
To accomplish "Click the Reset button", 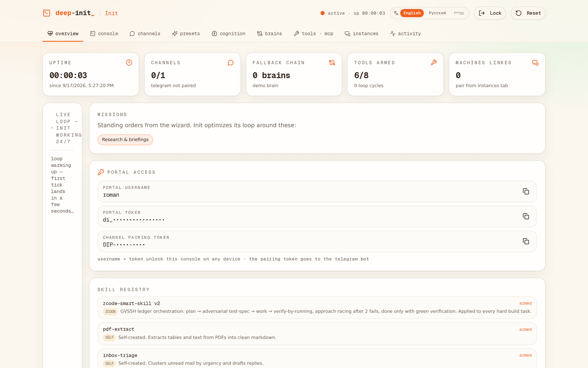I will tap(528, 13).
